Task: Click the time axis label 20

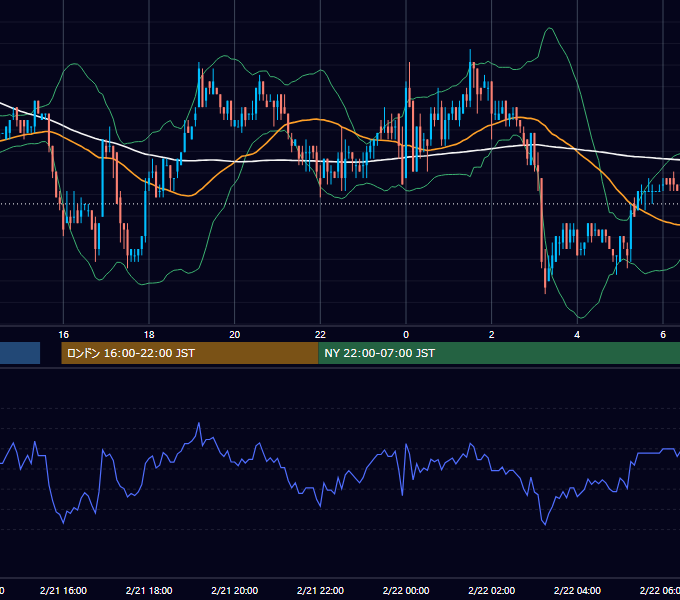Action: click(234, 335)
